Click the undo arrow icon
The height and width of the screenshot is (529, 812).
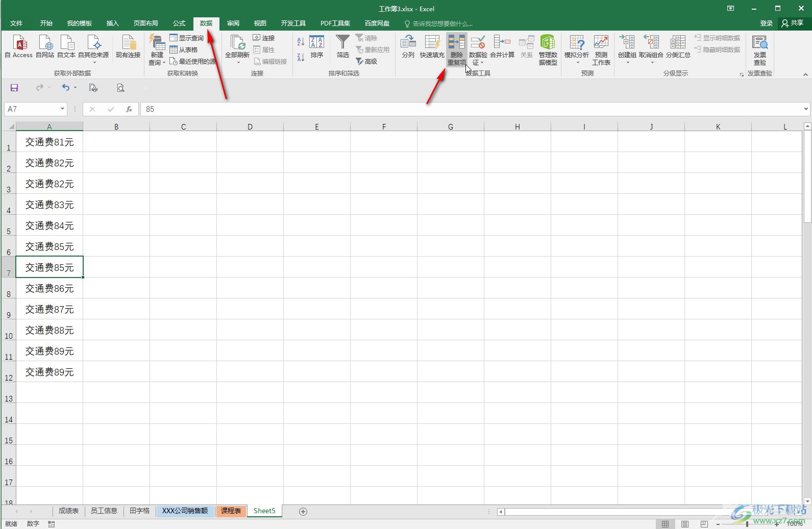pos(65,88)
